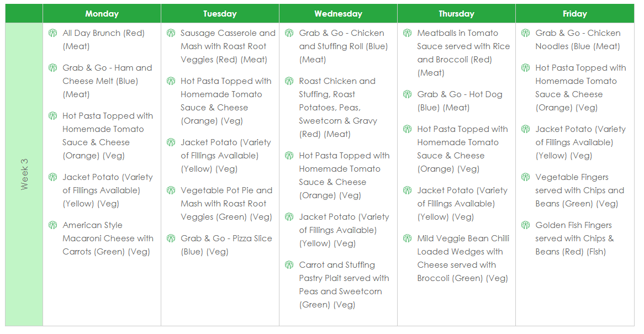Click the Thursday header cell
644x334 pixels.
(x=457, y=14)
